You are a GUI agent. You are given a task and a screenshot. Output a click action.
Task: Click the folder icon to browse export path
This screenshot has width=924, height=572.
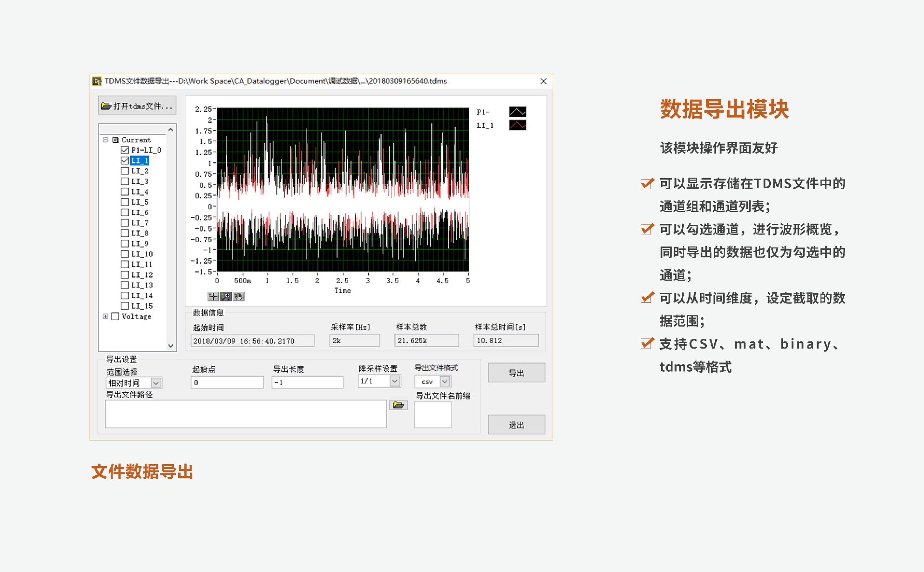pos(398,405)
